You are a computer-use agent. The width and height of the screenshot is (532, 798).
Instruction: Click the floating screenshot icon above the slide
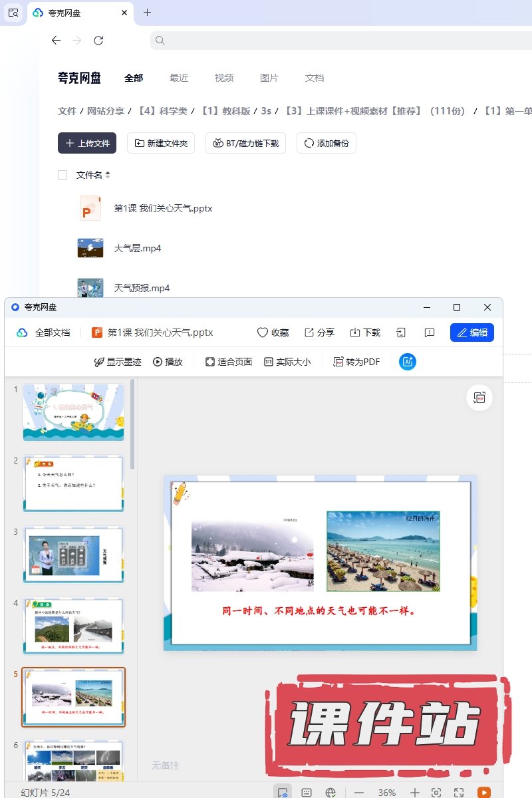tap(479, 398)
